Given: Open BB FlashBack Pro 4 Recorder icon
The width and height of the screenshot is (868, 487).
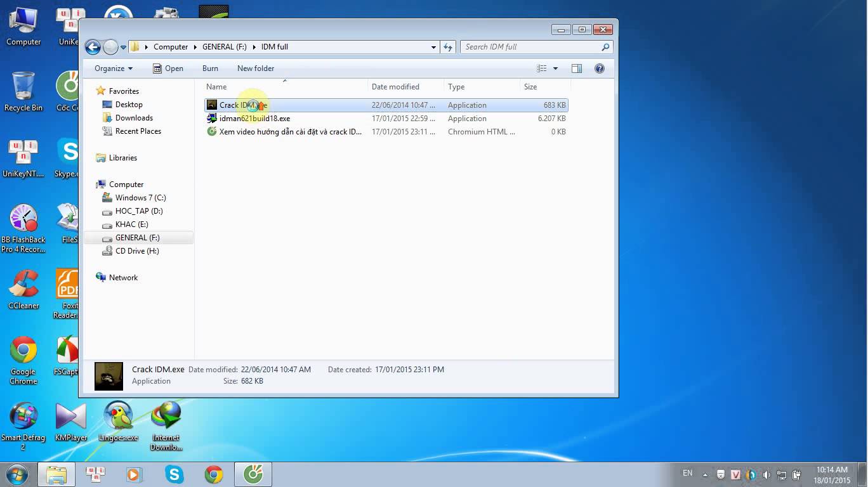Looking at the screenshot, I should 23,229.
